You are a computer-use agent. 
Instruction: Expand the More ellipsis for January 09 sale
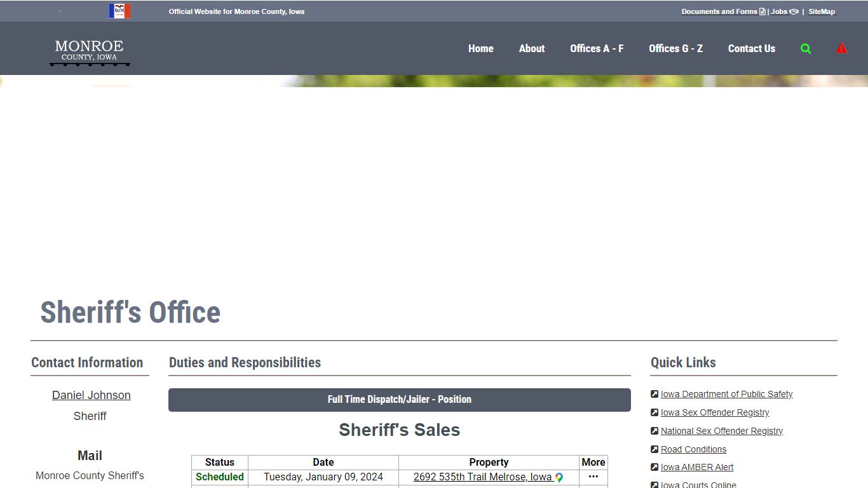(593, 477)
